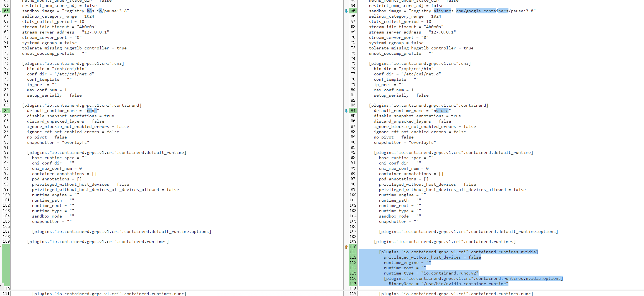Click the left pane 'snapshotter = "overlayfs"' line

point(58,142)
